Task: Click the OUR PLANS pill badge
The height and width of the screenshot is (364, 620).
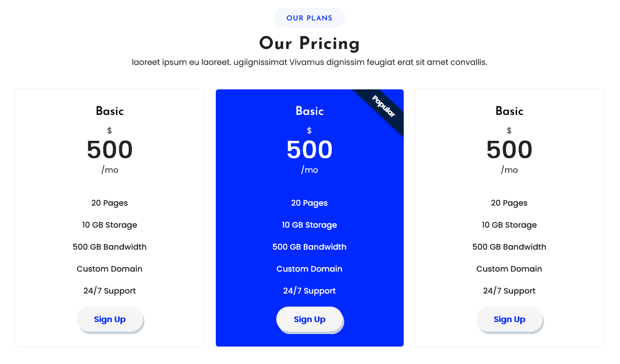Action: tap(309, 18)
